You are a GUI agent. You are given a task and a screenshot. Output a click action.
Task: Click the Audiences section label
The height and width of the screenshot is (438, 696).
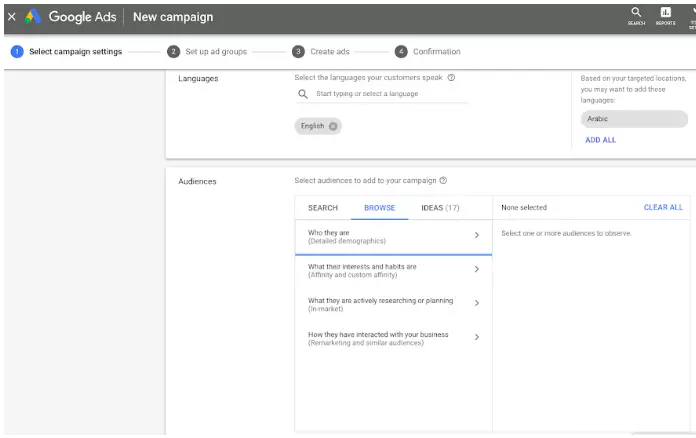[x=197, y=182]
